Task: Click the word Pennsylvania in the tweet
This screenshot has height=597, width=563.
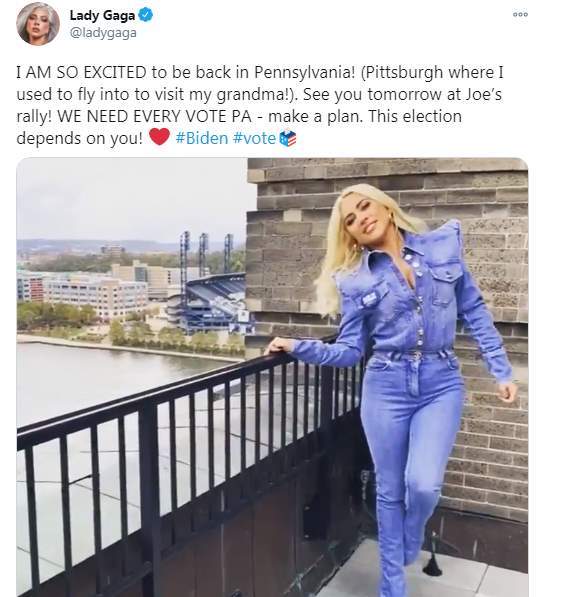Action: pyautogui.click(x=305, y=73)
